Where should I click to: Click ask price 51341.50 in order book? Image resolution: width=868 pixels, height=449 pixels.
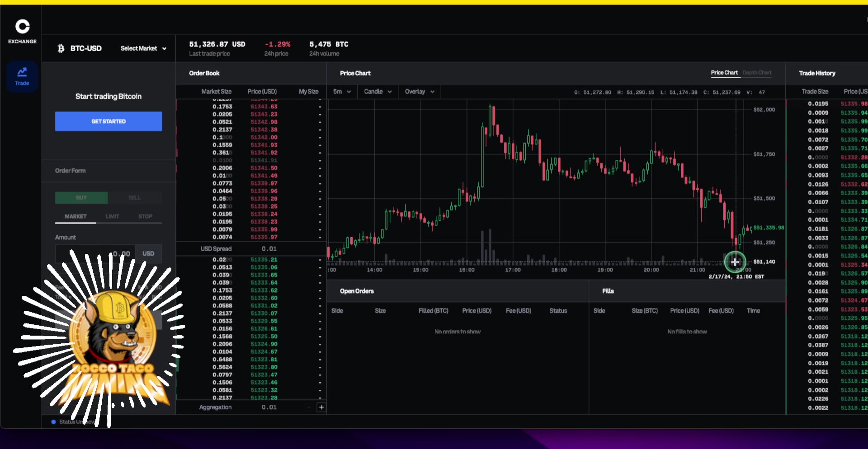click(x=264, y=168)
